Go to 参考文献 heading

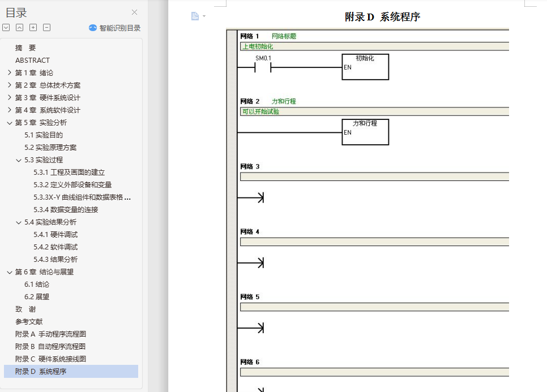tap(29, 322)
